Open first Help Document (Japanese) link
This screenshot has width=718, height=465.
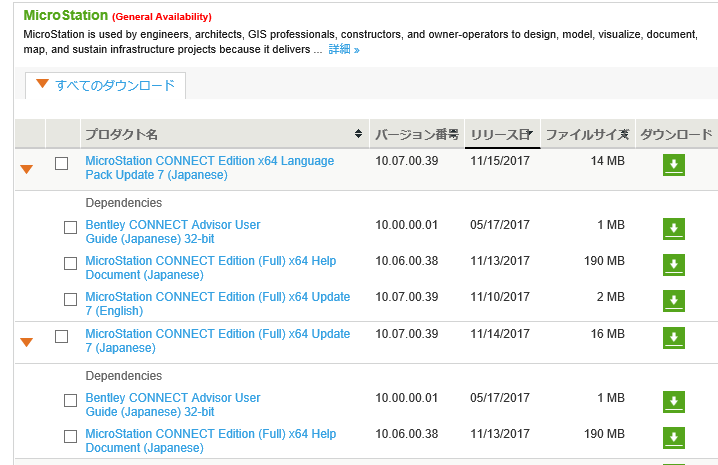click(x=211, y=268)
